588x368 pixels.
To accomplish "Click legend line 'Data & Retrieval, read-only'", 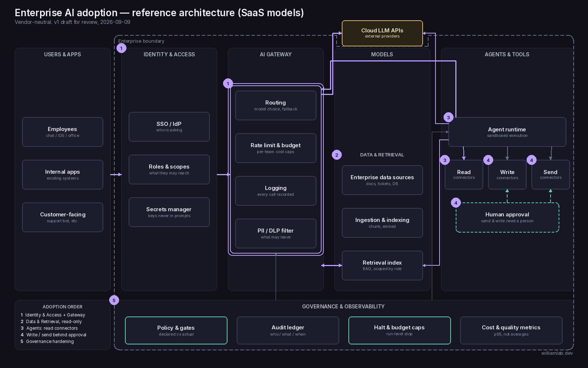I will click(x=54, y=322).
